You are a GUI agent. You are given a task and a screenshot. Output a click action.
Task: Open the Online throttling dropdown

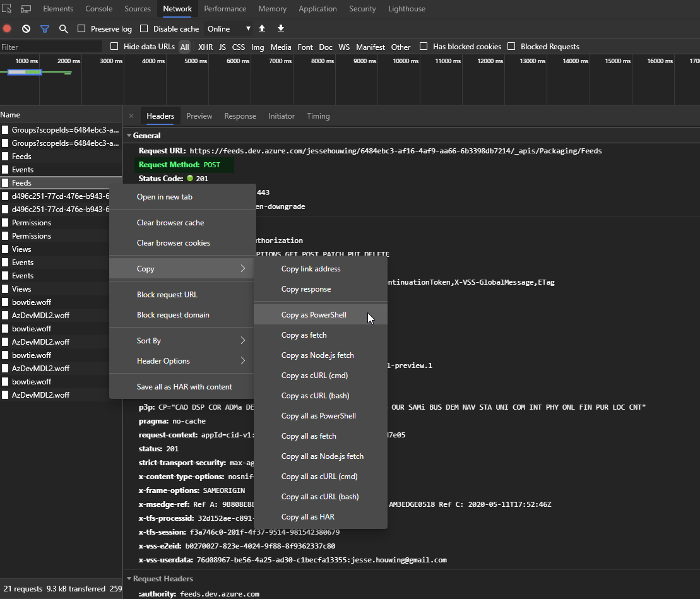228,29
